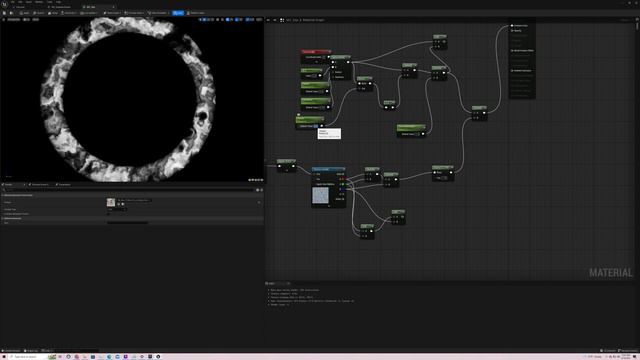The height and width of the screenshot is (360, 640).
Task: Open the Sampler Type dropdown
Action: tap(117, 209)
